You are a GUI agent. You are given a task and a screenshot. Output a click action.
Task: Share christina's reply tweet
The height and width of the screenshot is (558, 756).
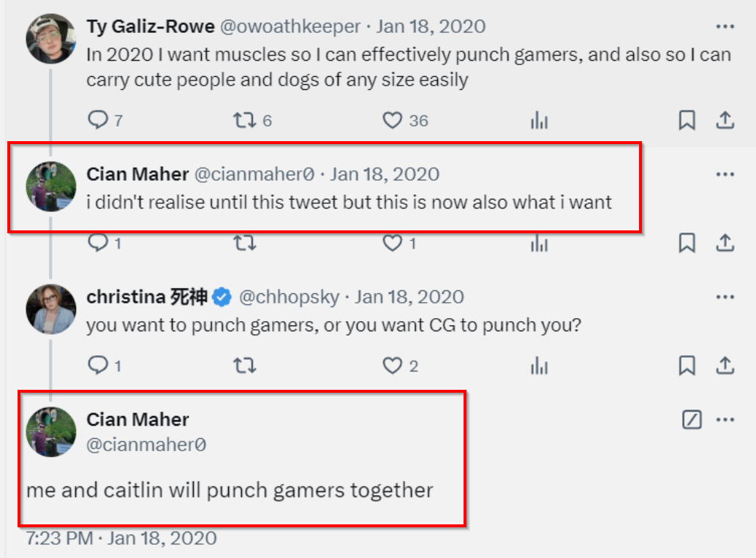(x=725, y=365)
